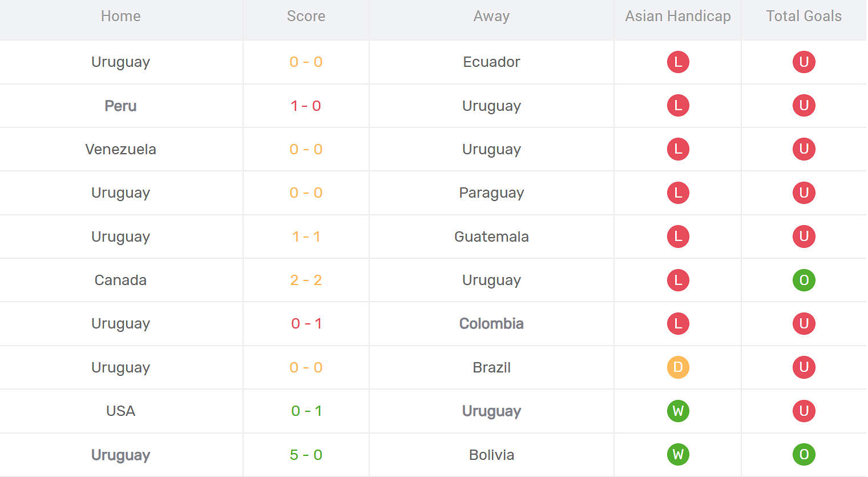
Task: Click green O total goals badge, Bolivia row
Action: tap(804, 455)
